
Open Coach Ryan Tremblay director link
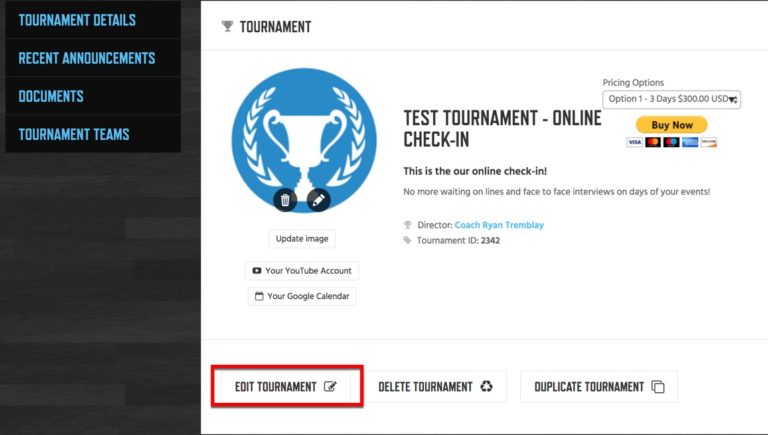click(499, 225)
